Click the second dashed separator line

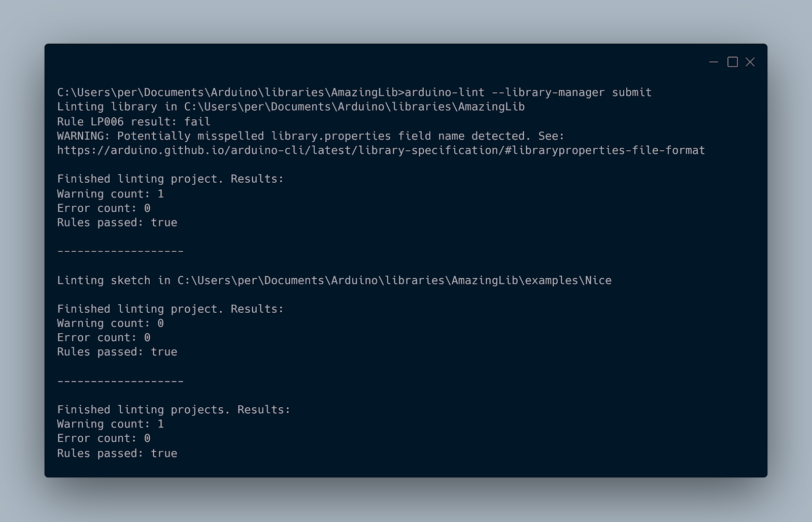[x=120, y=381]
